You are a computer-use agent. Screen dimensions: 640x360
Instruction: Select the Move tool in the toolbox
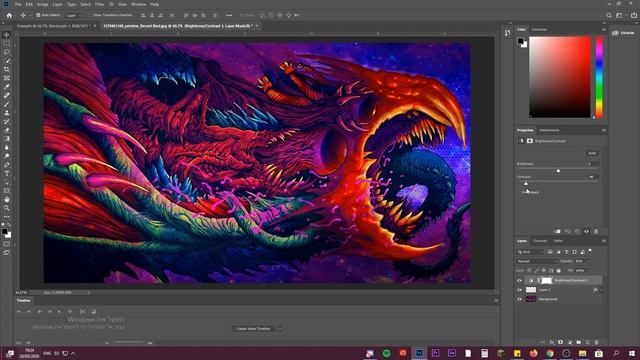pyautogui.click(x=7, y=35)
